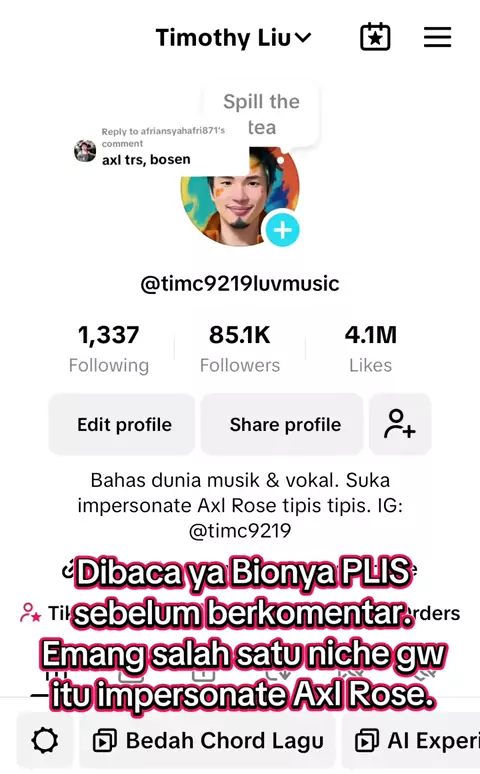View the 4.1M Likes total

click(x=370, y=348)
